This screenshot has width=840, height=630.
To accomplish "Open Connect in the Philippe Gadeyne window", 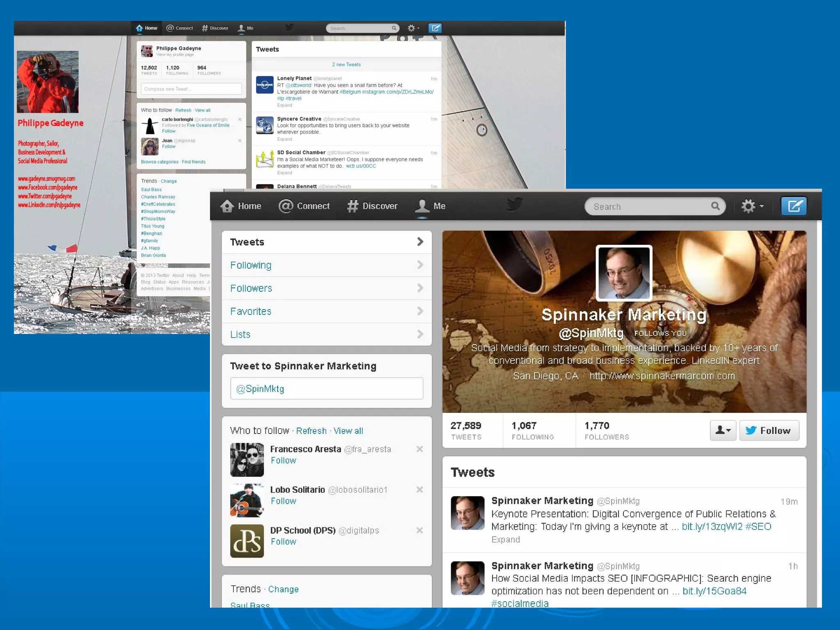I will pos(180,28).
